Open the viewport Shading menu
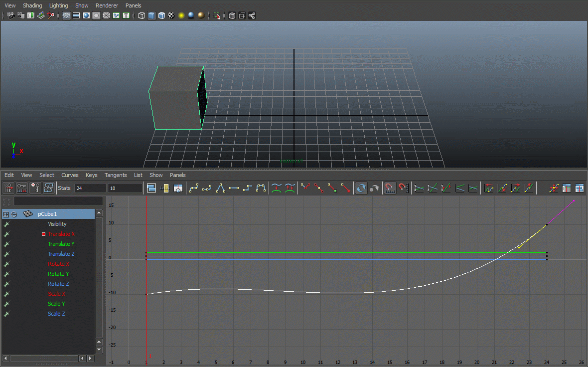Screen dimensions: 588x367 click(x=32, y=5)
